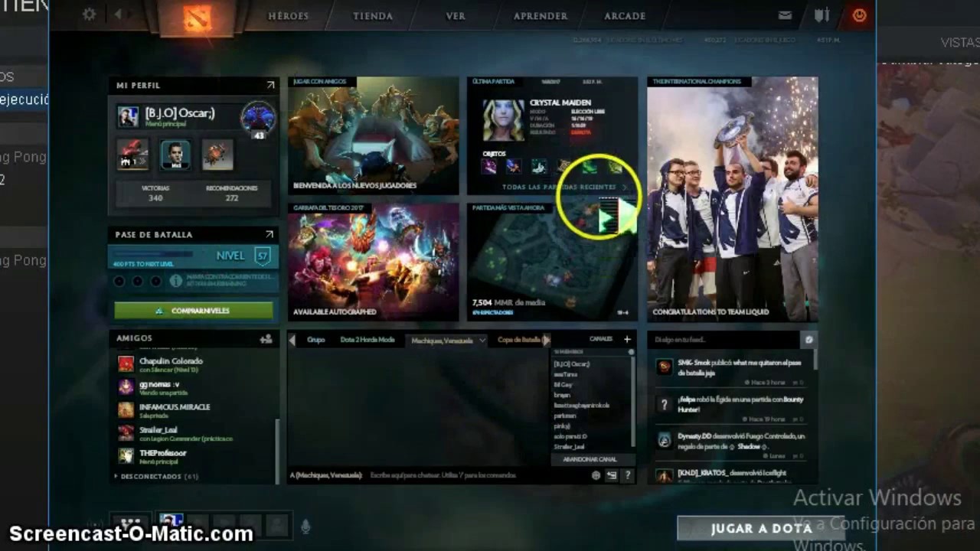Open the Garrafa del Tesoro 2017 banner
980x551 pixels.
pyautogui.click(x=374, y=262)
